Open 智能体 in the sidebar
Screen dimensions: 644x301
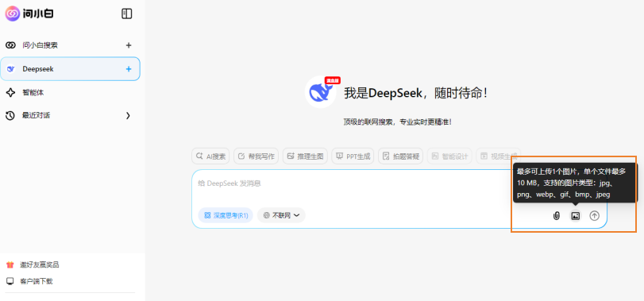point(70,93)
